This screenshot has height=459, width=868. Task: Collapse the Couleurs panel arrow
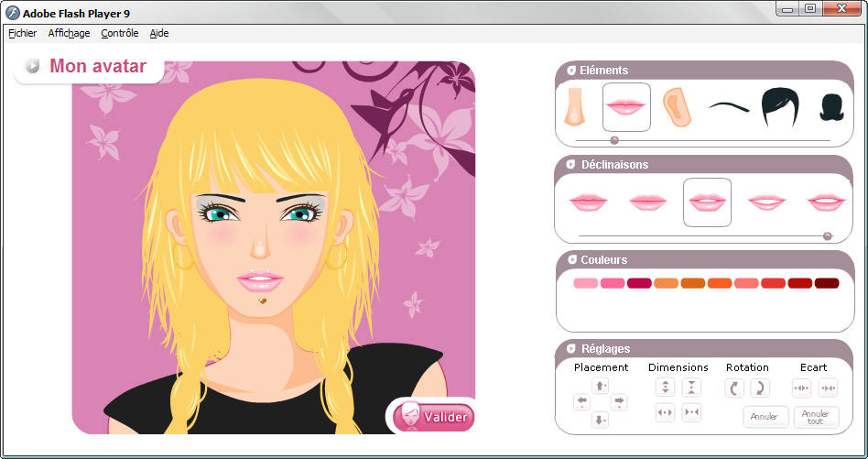pyautogui.click(x=572, y=259)
